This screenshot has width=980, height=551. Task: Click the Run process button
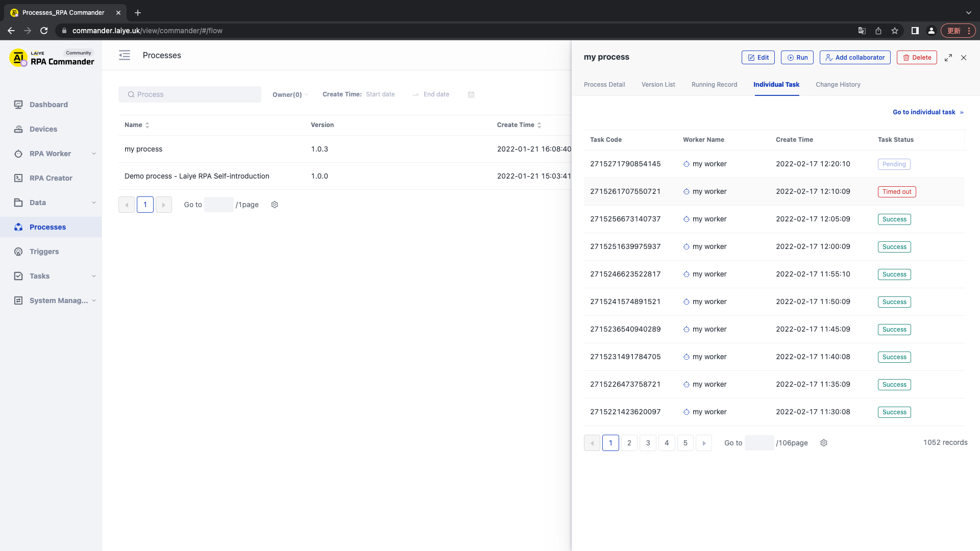pyautogui.click(x=797, y=57)
